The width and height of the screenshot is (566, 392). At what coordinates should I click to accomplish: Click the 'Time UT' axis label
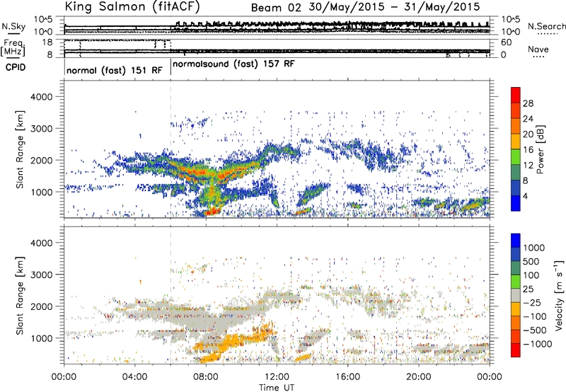[x=277, y=388]
